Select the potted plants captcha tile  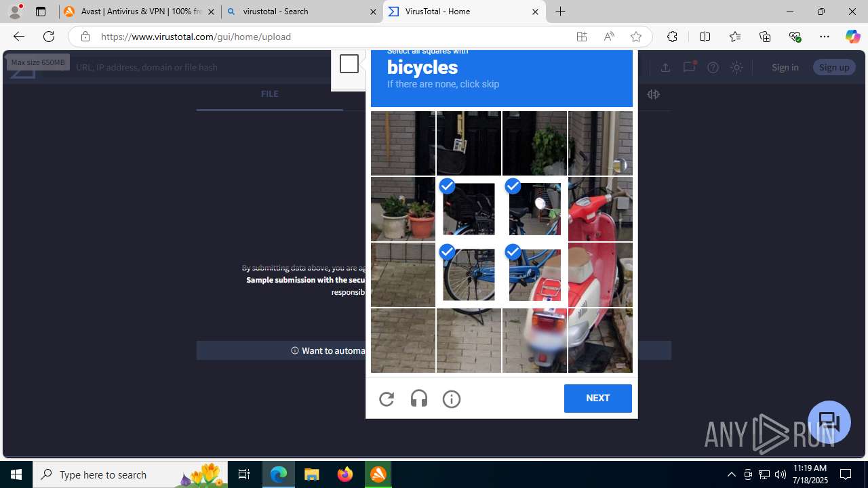pyautogui.click(x=403, y=209)
